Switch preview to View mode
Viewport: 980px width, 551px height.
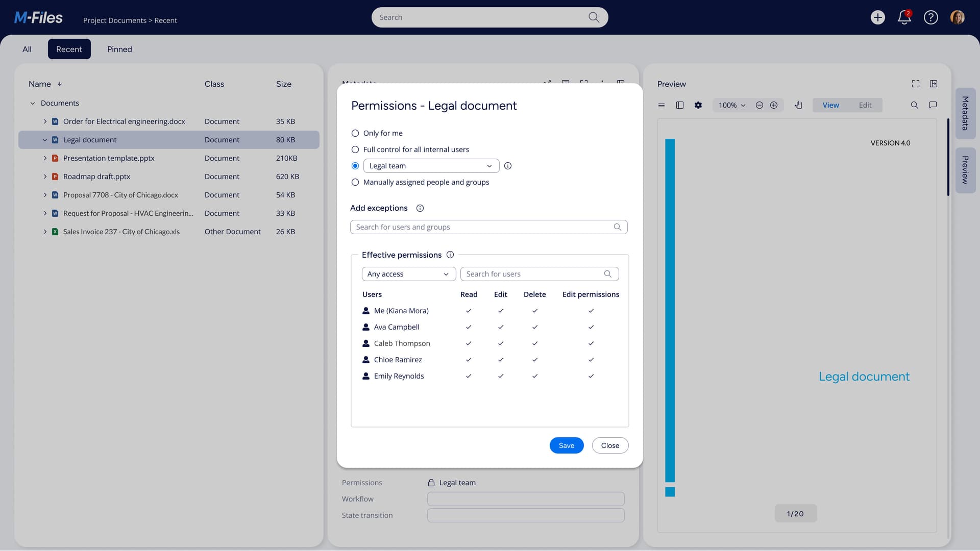point(830,105)
